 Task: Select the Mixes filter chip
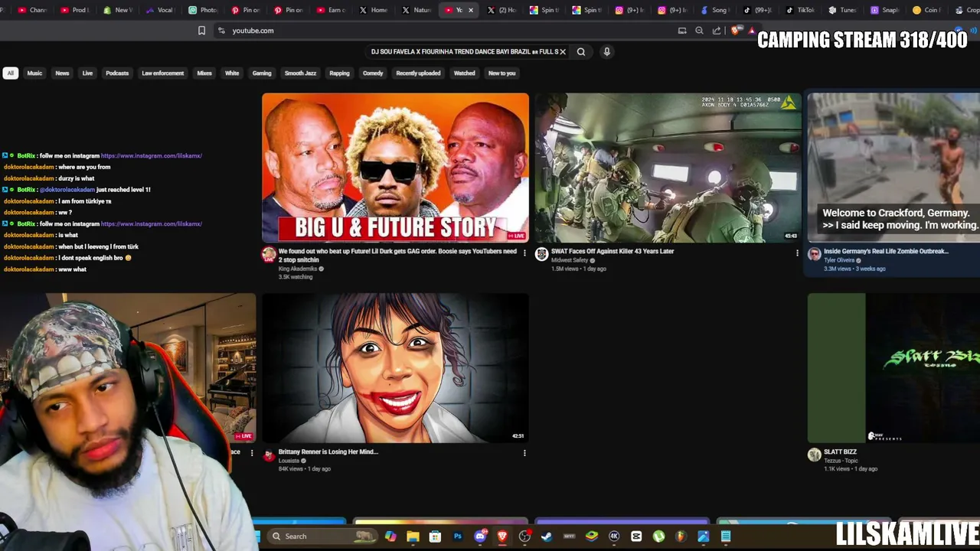tap(204, 73)
